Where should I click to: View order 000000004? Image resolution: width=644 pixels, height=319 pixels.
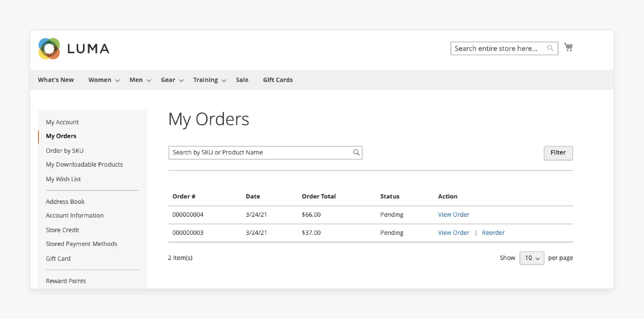453,215
